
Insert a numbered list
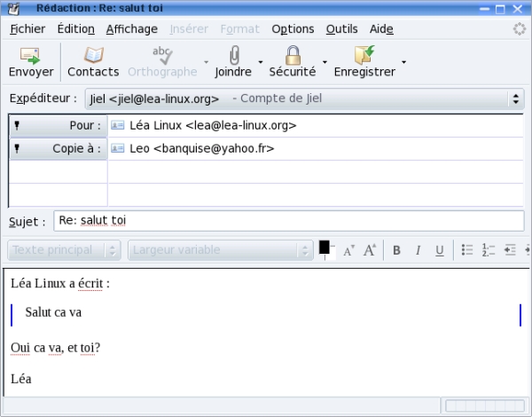click(x=488, y=250)
